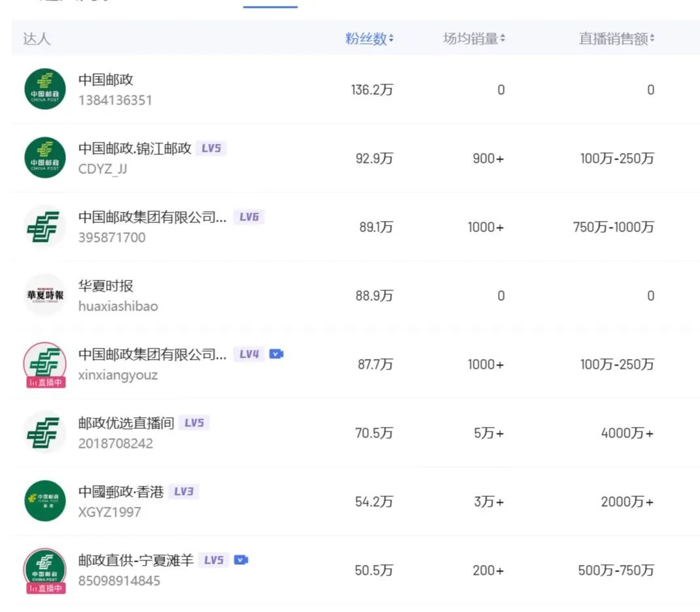Click follower count 54.2万

(374, 502)
